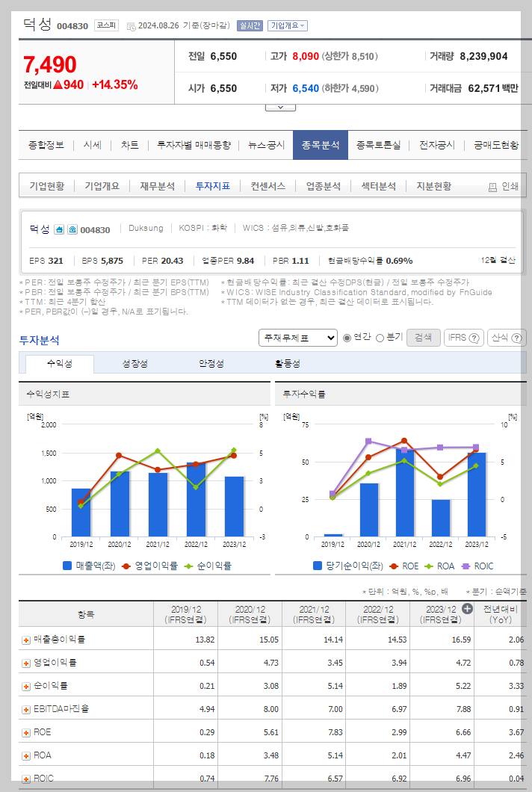
Task: Toggle 당기순이익(좌) legend series
Action: pyautogui.click(x=349, y=566)
